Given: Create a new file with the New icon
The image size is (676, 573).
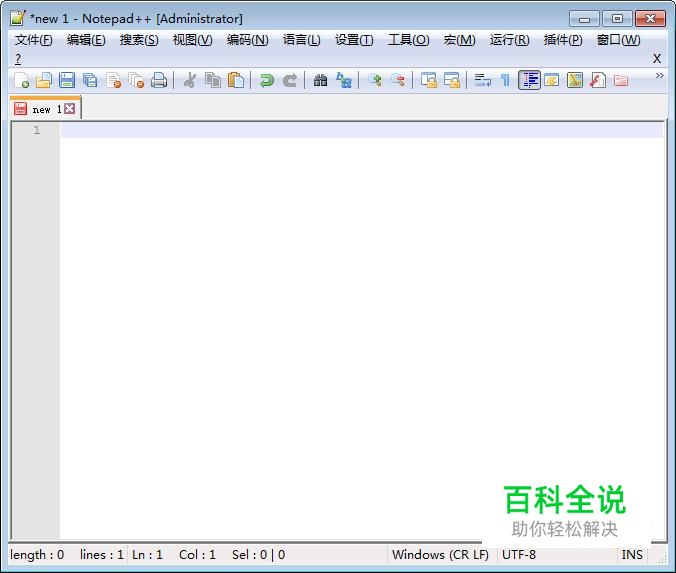Looking at the screenshot, I should (x=22, y=81).
